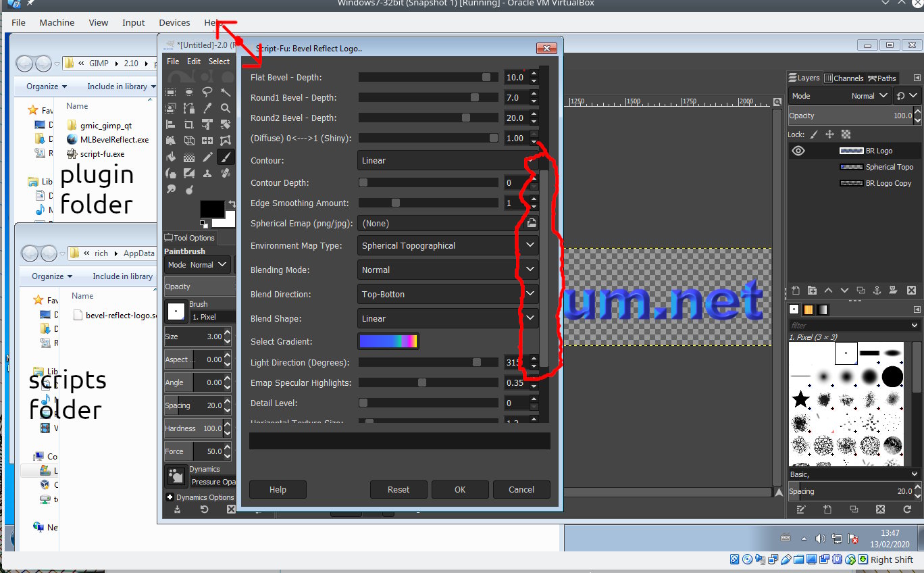Screen dimensions: 924x573
Task: Open the Contour dropdown
Action: point(448,160)
